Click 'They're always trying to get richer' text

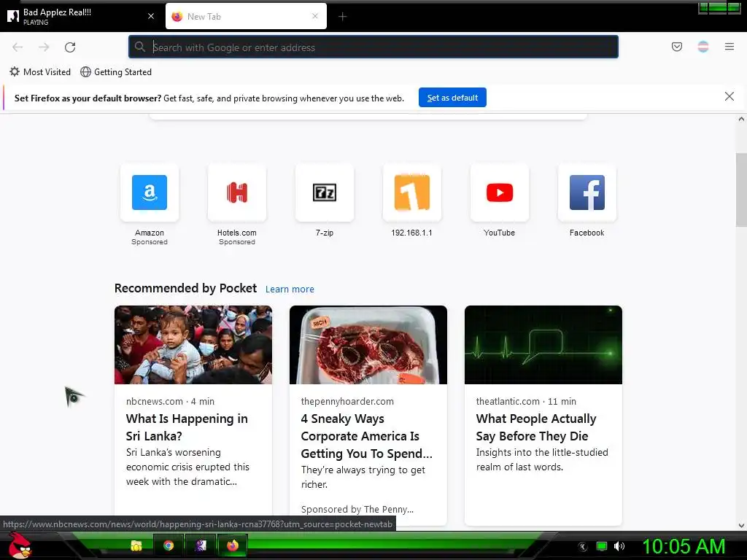[363, 477]
